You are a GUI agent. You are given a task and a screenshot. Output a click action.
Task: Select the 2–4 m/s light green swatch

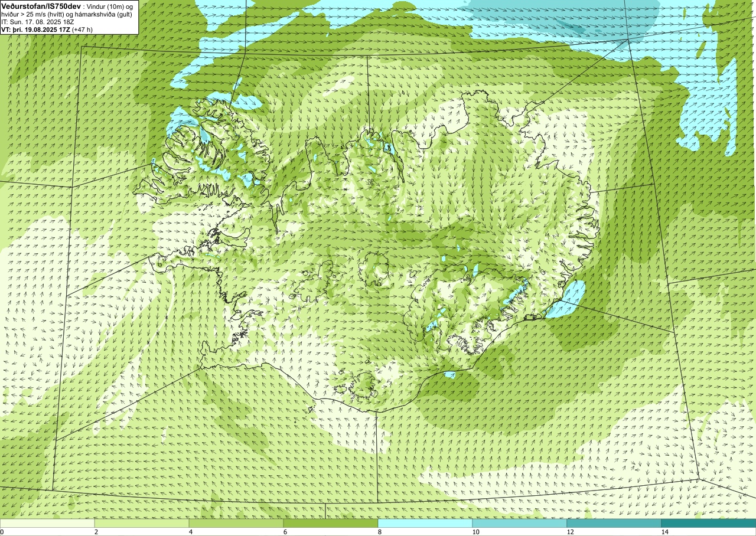[x=142, y=523]
